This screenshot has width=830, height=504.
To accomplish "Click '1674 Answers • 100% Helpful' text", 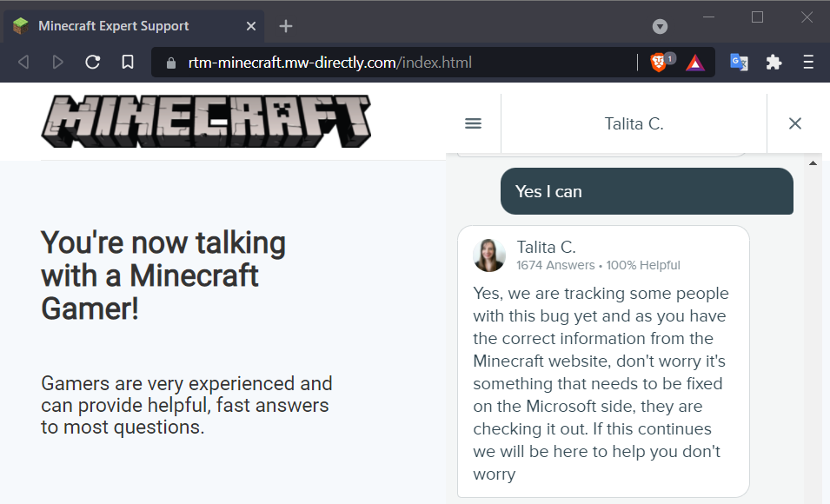I will 598,265.
